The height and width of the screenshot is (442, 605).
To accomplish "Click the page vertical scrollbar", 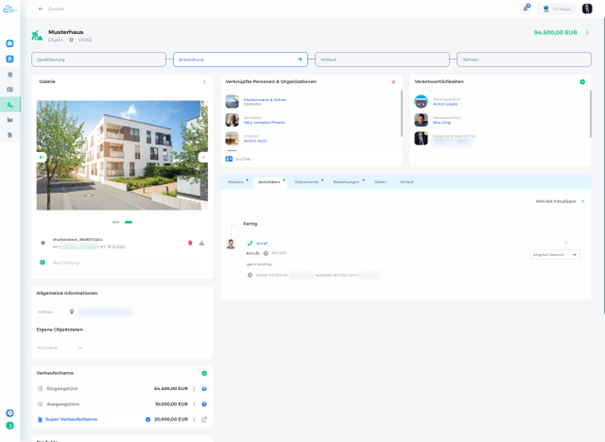I will tap(604, 166).
